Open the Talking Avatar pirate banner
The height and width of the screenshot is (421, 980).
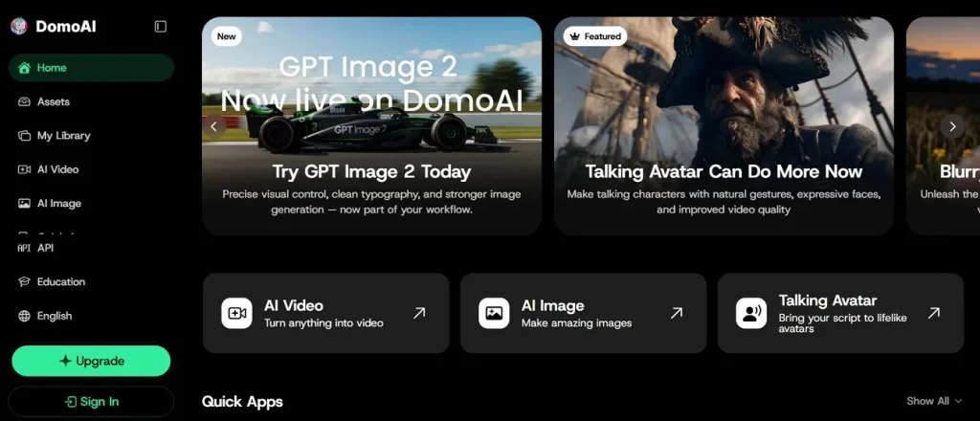(724, 125)
